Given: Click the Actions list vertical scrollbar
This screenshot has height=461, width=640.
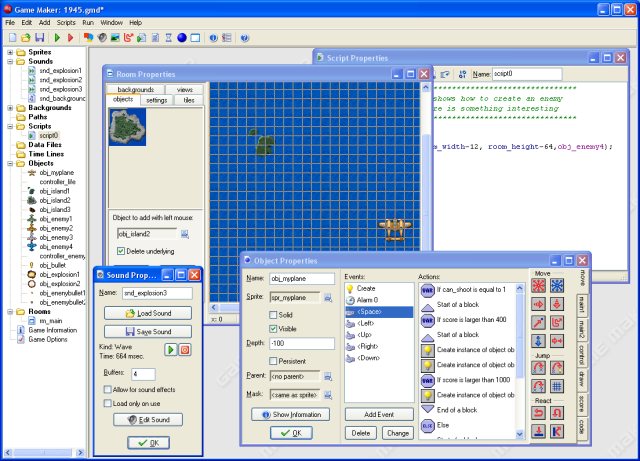Looking at the screenshot, I should click(520, 361).
